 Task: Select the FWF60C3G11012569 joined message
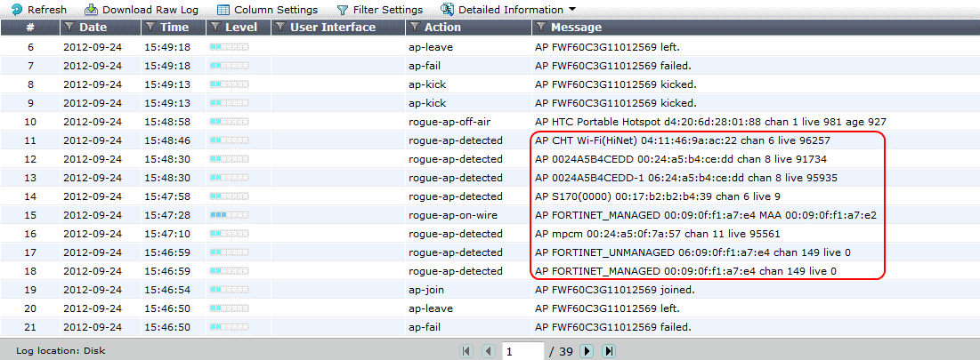point(615,290)
